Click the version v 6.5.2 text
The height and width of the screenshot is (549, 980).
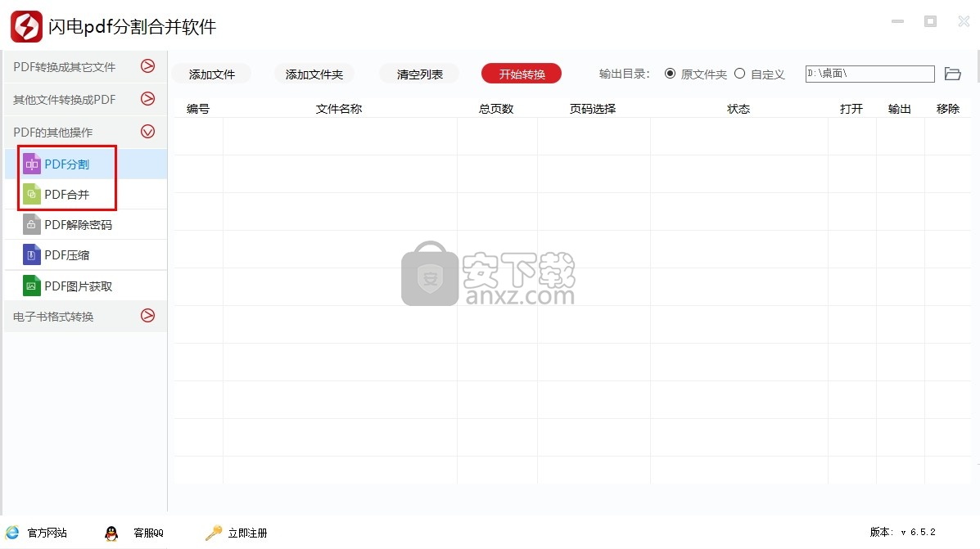click(902, 532)
